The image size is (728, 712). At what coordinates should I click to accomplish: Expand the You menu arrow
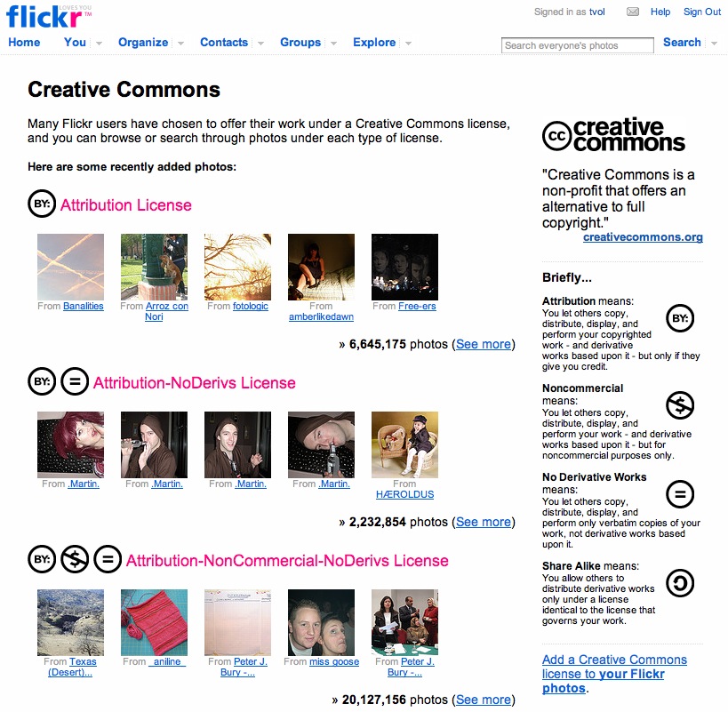point(99,44)
